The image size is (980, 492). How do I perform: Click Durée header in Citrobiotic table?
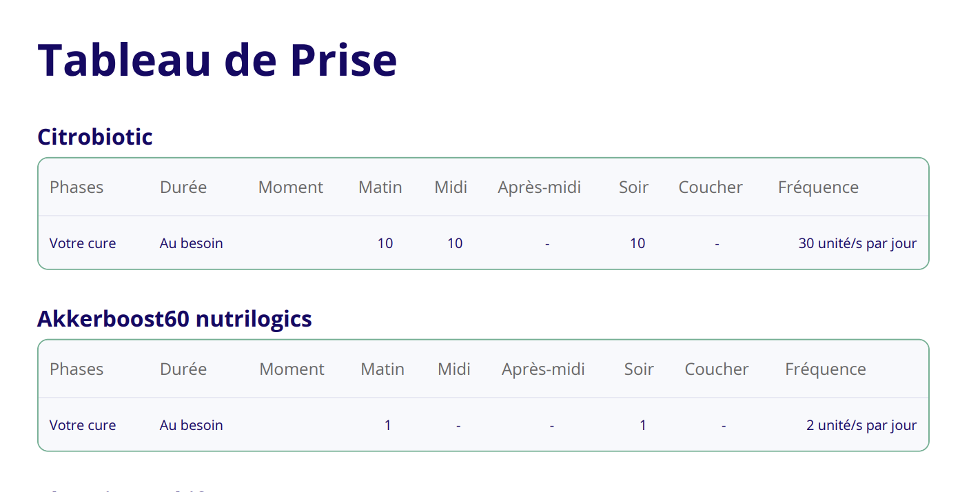[x=183, y=187]
